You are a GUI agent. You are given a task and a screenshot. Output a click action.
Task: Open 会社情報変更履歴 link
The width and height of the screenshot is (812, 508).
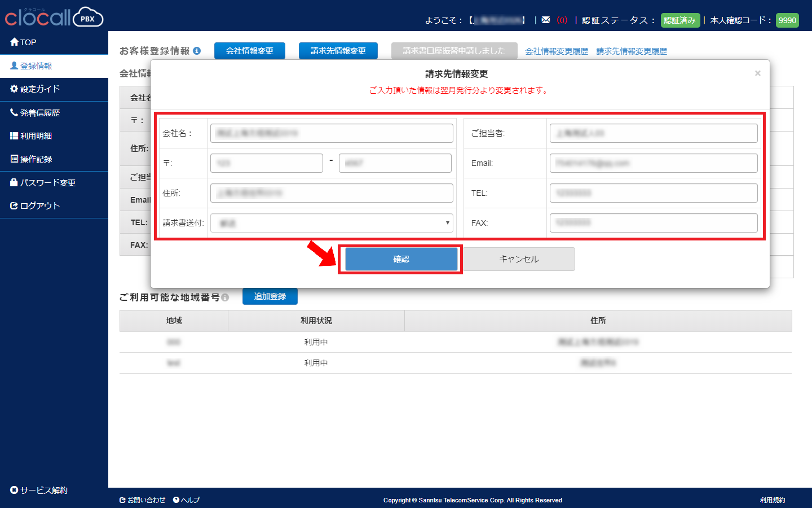pyautogui.click(x=557, y=51)
